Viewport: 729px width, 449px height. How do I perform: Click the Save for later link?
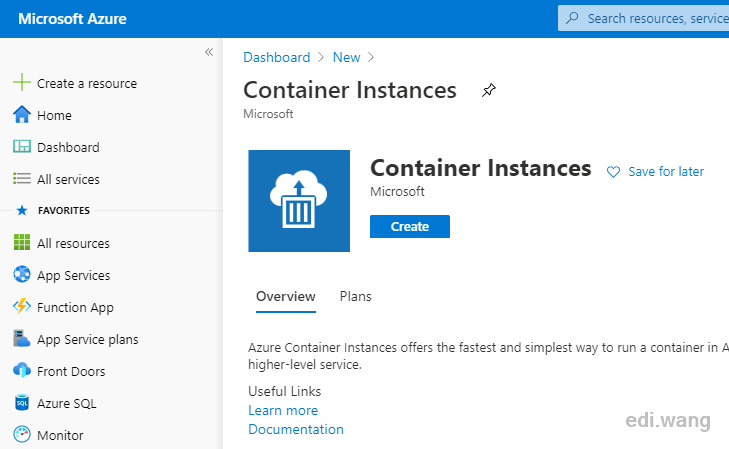click(x=666, y=172)
